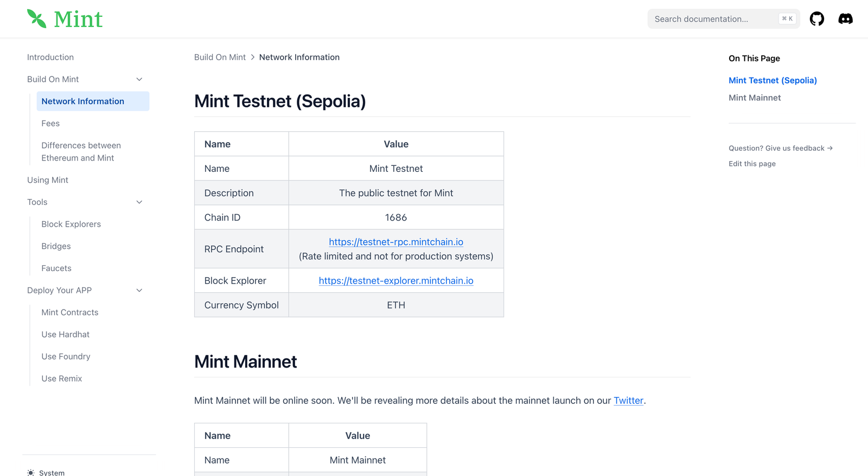Jump to Mint Mainnet in page outline
Image resolution: width=868 pixels, height=476 pixels.
coord(755,98)
